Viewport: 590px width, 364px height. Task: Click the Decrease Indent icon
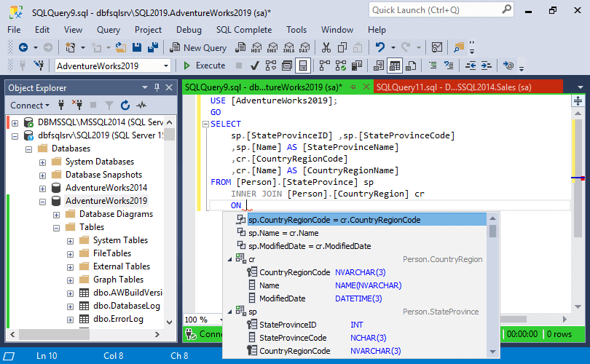click(x=471, y=66)
